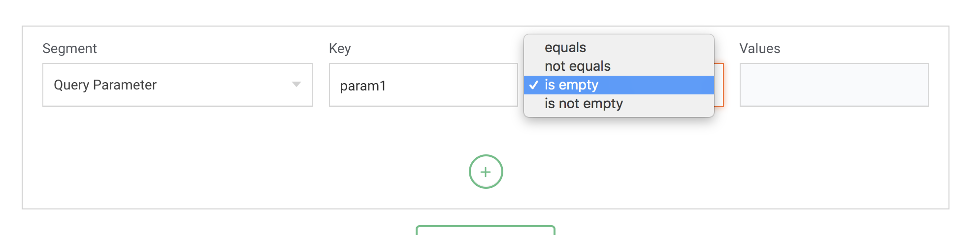Click the Key field label
The width and height of the screenshot is (980, 235).
[x=340, y=49]
